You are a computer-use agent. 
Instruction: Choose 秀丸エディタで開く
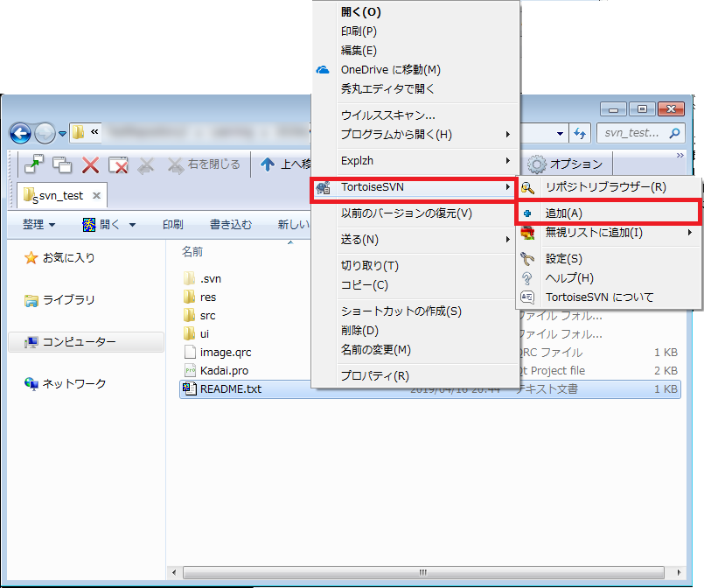pyautogui.click(x=415, y=89)
